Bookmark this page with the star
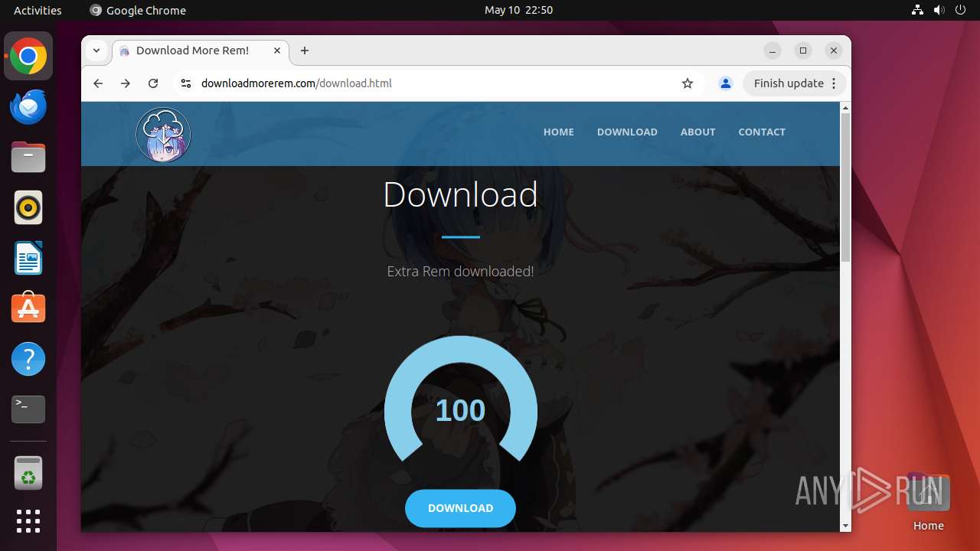The height and width of the screenshot is (551, 980). click(688, 83)
